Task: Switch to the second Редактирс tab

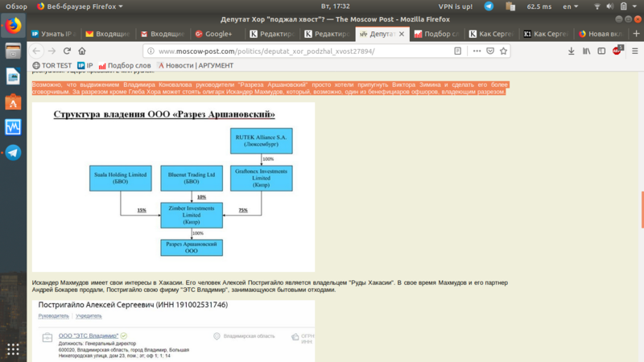Action: pos(327,34)
